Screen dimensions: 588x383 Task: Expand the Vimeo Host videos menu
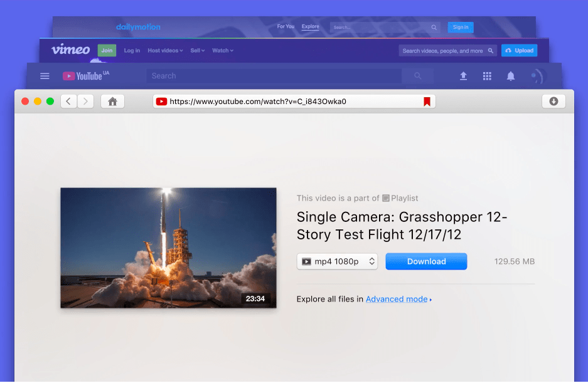tap(165, 51)
